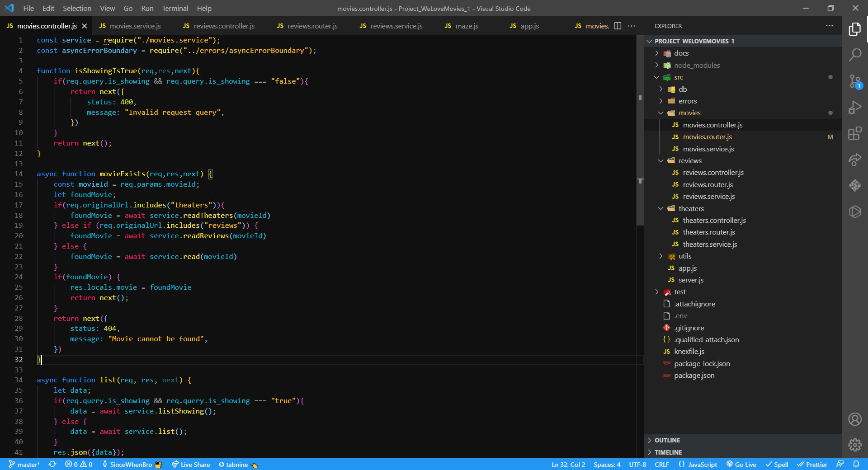The height and width of the screenshot is (470, 868).
Task: Open Manage gear icon in activity bar
Action: click(854, 445)
